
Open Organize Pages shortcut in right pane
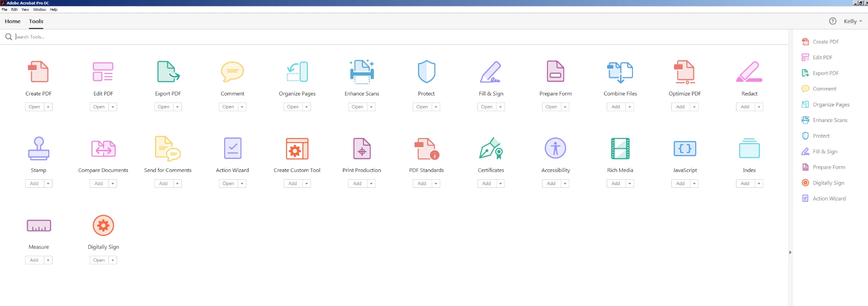(x=826, y=105)
